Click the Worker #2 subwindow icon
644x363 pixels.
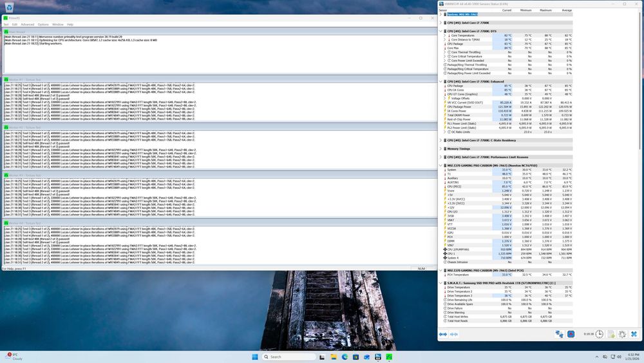pyautogui.click(x=6, y=128)
